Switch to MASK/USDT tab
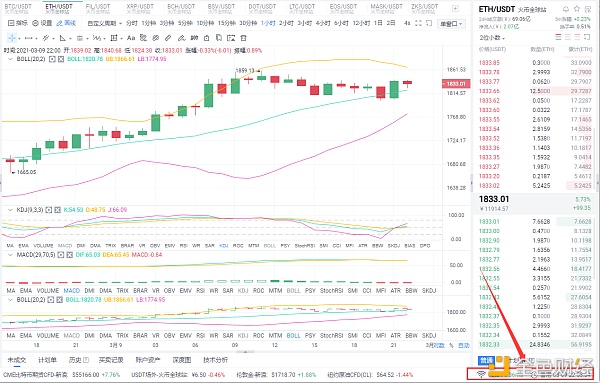 tap(386, 8)
